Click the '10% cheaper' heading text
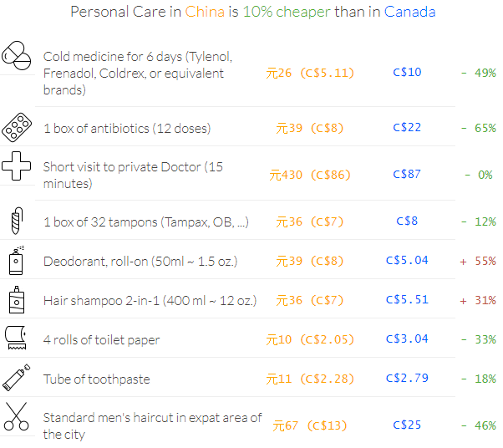Screen dimensions: 503x448 click(x=287, y=12)
